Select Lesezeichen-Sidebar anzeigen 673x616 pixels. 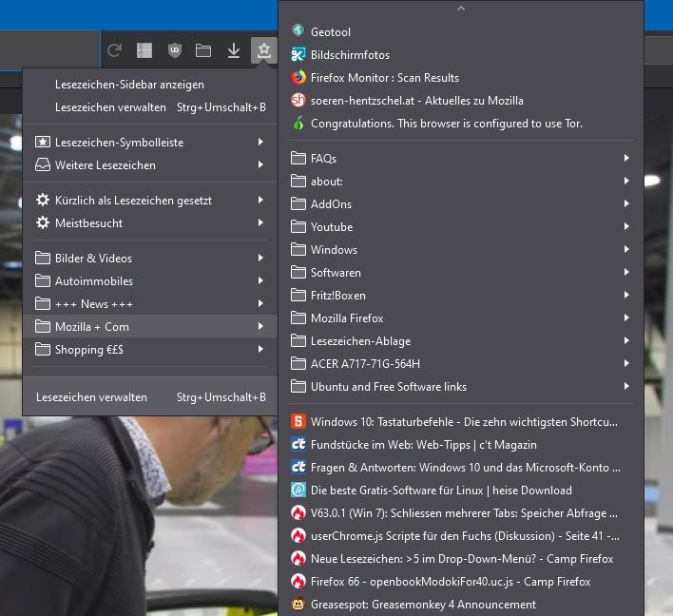(150, 85)
